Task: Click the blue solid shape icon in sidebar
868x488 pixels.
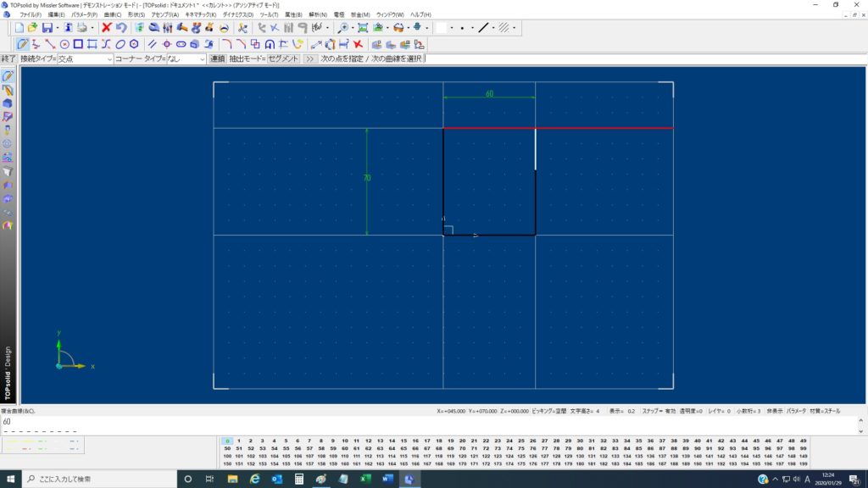Action: coord(8,103)
